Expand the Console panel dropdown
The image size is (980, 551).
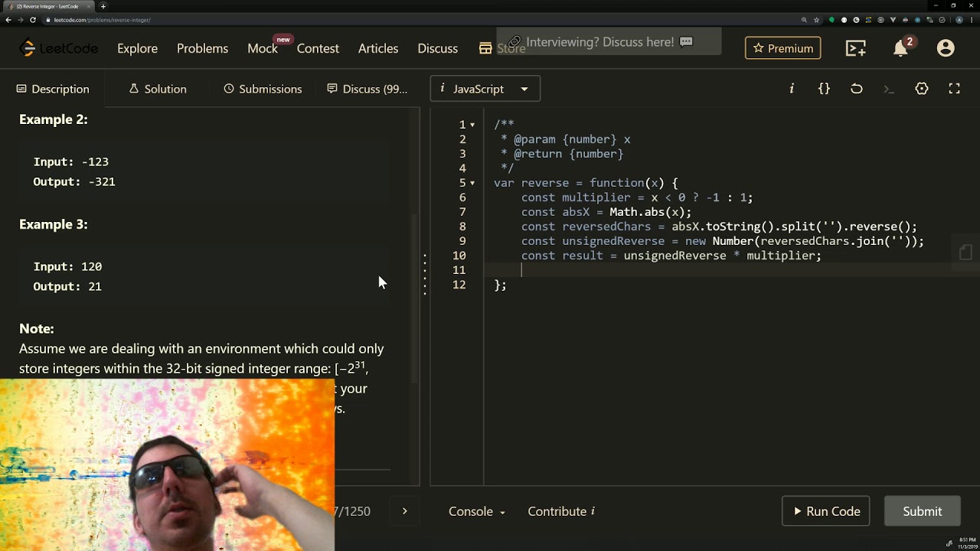point(477,511)
